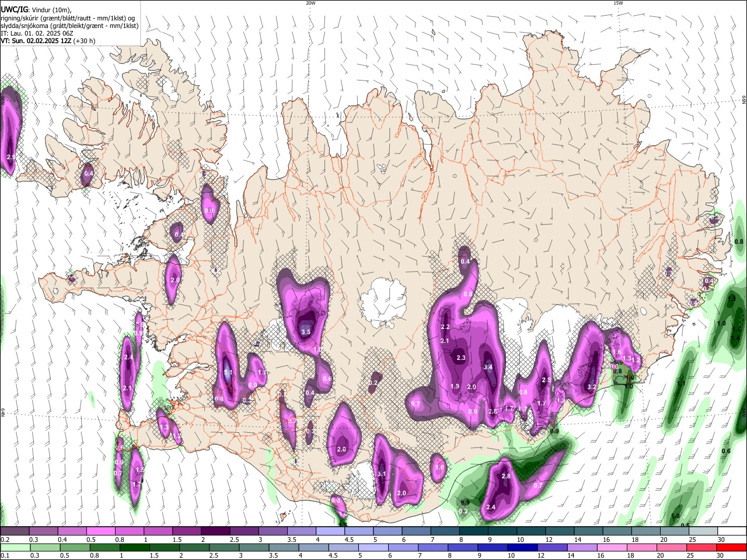747x560 pixels.
Task: Click the '1.6' value in the southeast
Action: coord(617,352)
